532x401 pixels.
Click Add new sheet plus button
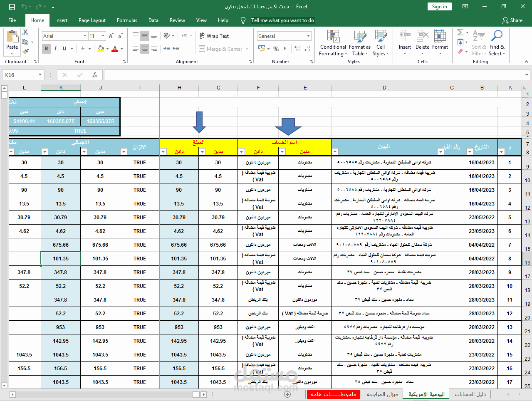pyautogui.click(x=287, y=394)
